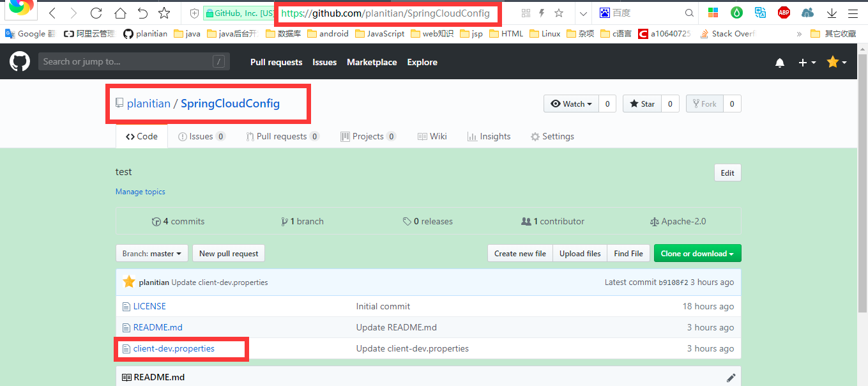Switch to the Wiki tab
This screenshot has width=868, height=386.
pyautogui.click(x=432, y=136)
